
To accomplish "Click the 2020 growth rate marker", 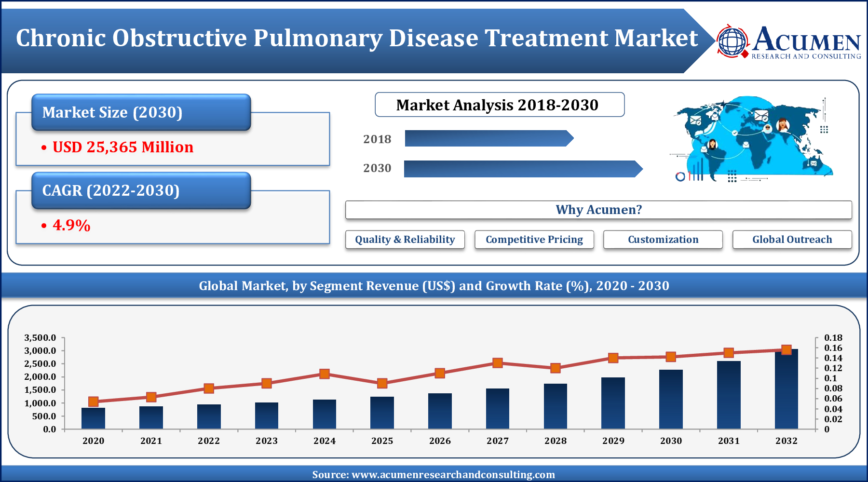I will (x=94, y=402).
